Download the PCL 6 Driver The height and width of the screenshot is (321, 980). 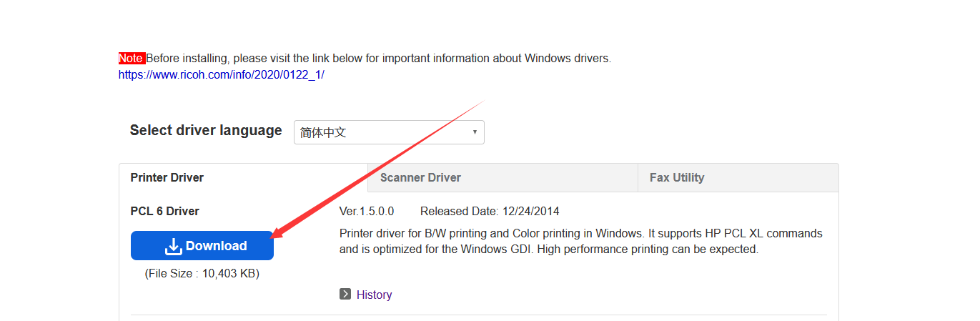(x=202, y=246)
